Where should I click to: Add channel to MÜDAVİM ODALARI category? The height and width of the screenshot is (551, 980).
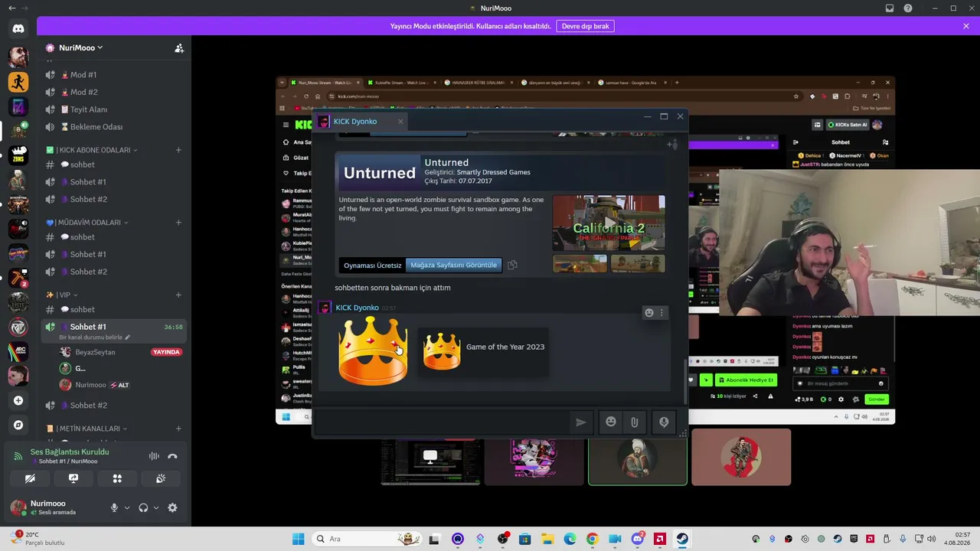pyautogui.click(x=178, y=223)
